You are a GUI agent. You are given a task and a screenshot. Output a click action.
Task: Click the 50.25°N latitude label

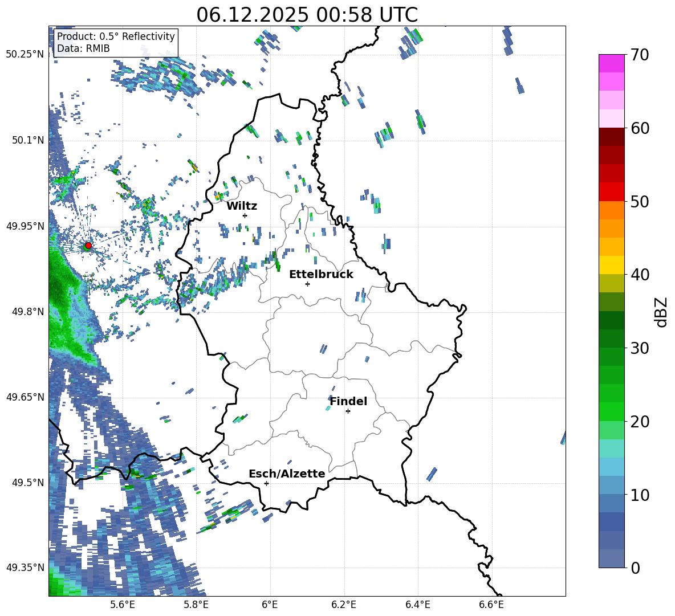(25, 55)
